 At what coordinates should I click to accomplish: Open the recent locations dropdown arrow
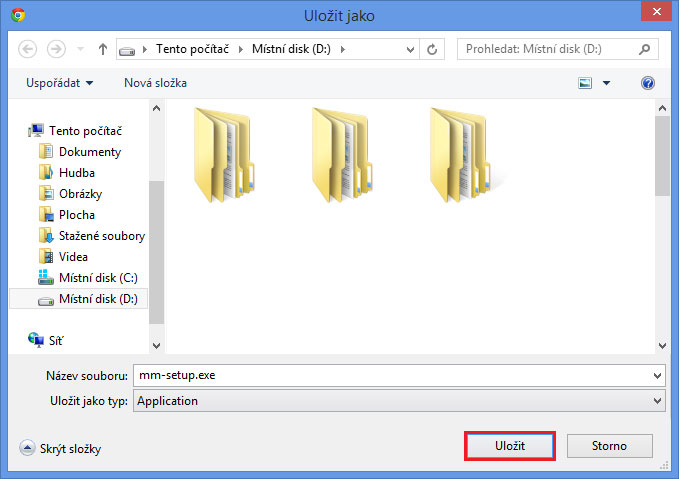(x=81, y=49)
